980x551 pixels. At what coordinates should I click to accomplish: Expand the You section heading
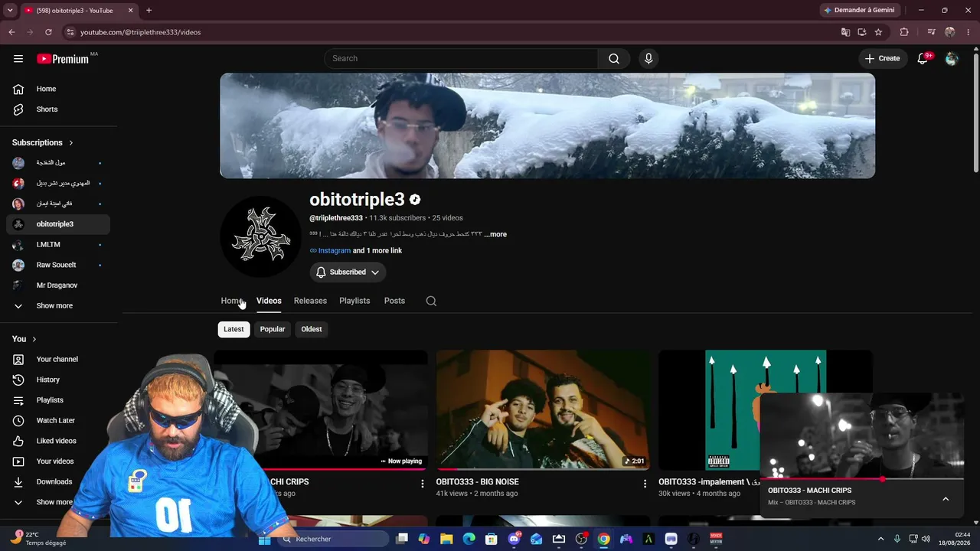[24, 339]
